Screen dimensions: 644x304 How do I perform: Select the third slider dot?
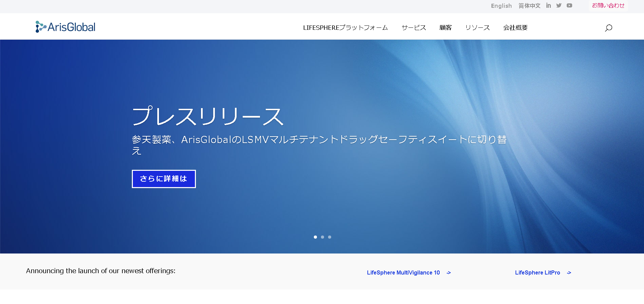coord(329,237)
